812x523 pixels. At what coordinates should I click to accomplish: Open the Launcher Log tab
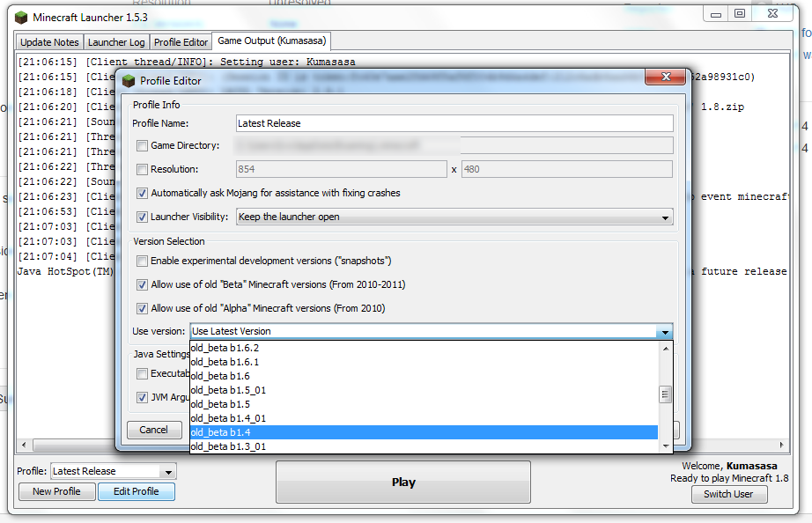(x=116, y=42)
